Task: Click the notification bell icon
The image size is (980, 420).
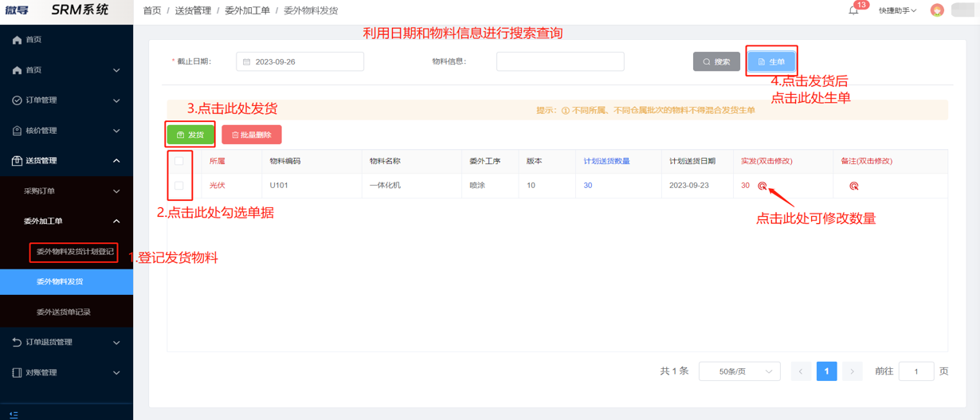Action: 853,10
